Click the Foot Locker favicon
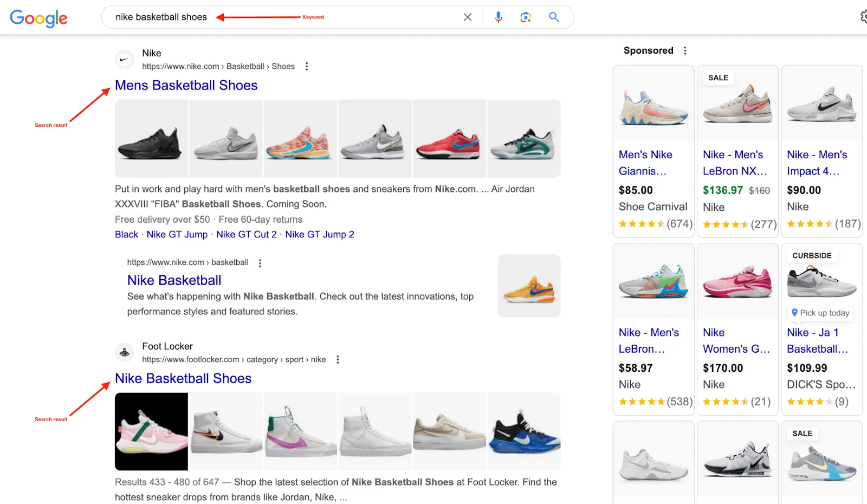 (124, 352)
